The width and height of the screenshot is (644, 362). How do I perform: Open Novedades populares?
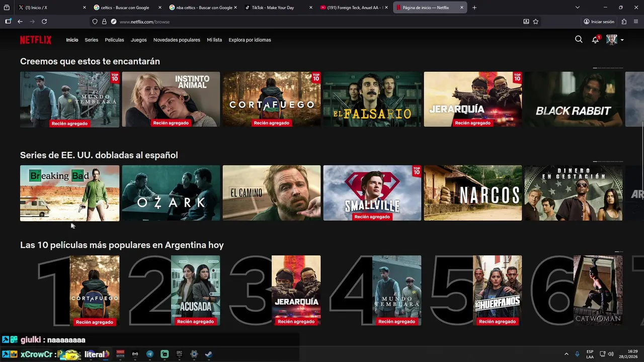[177, 40]
